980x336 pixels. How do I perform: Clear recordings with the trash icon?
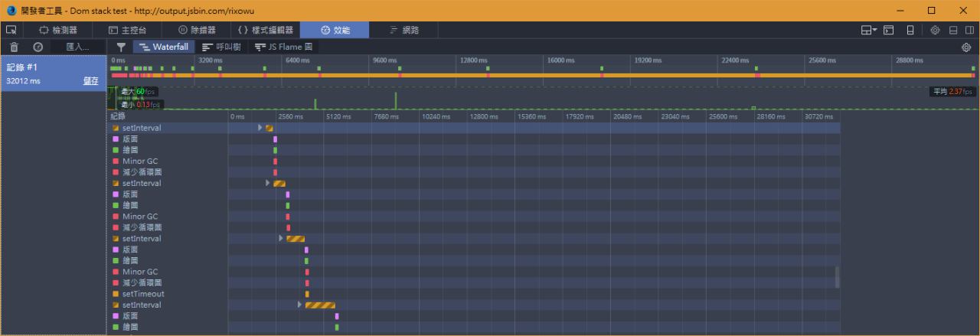[x=14, y=47]
